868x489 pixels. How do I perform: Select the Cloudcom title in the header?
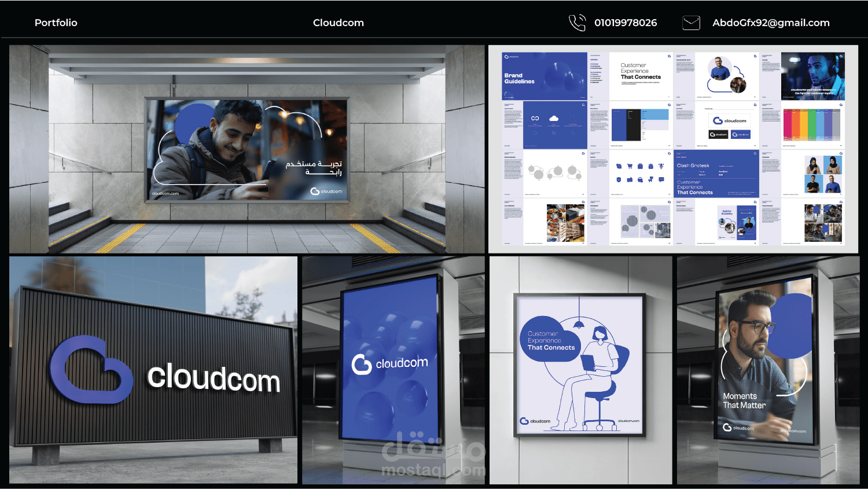pos(339,23)
